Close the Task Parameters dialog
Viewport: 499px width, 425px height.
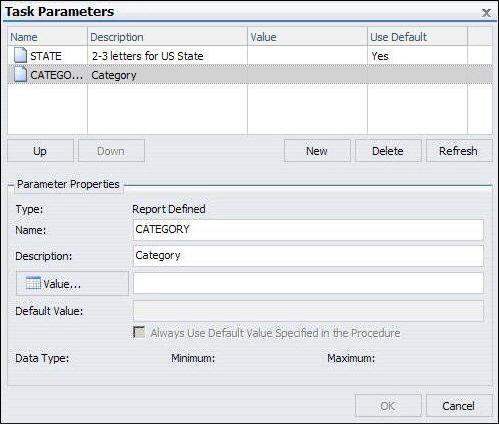point(486,13)
